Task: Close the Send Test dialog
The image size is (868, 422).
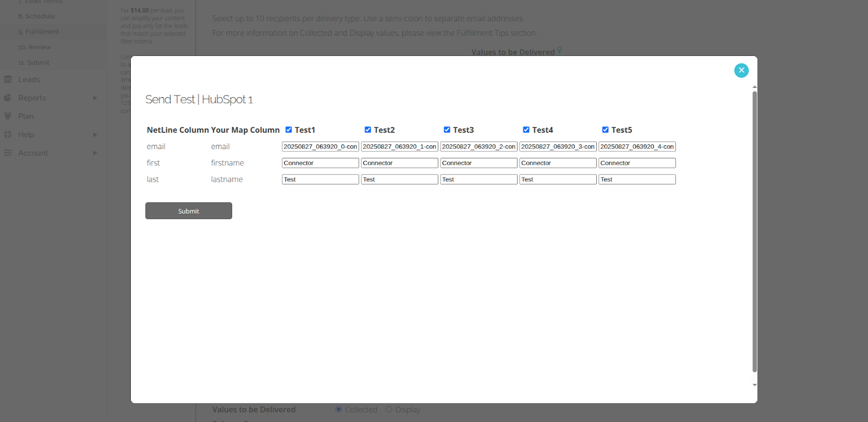Action: pos(741,71)
